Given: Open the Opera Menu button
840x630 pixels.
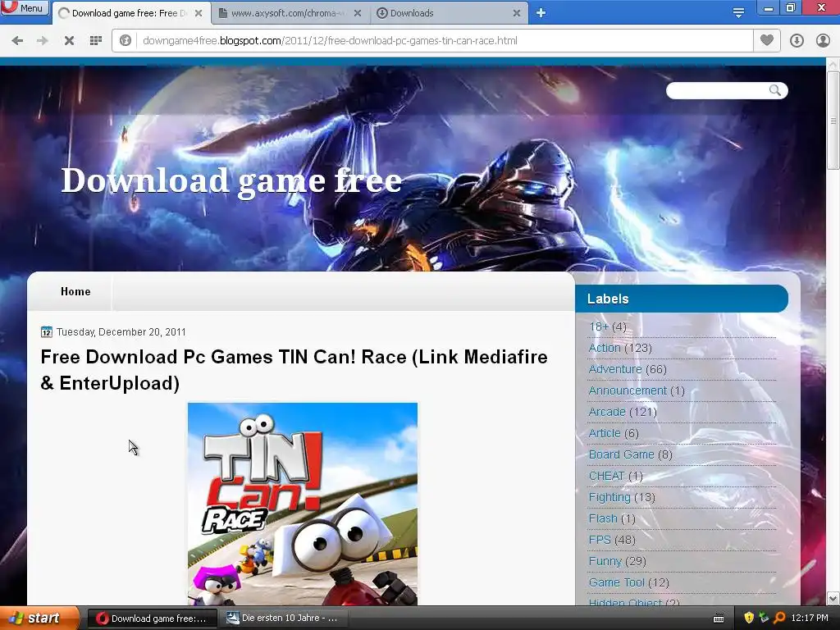Looking at the screenshot, I should [x=24, y=7].
